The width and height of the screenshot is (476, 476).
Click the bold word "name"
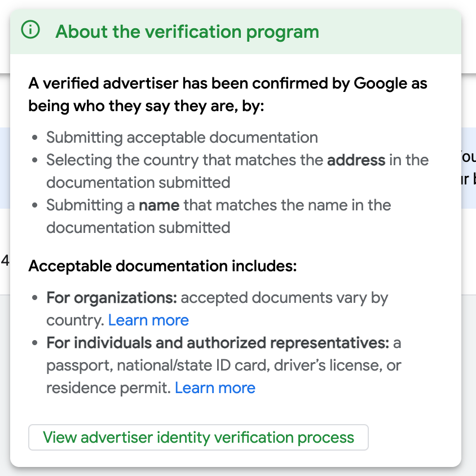pyautogui.click(x=159, y=205)
